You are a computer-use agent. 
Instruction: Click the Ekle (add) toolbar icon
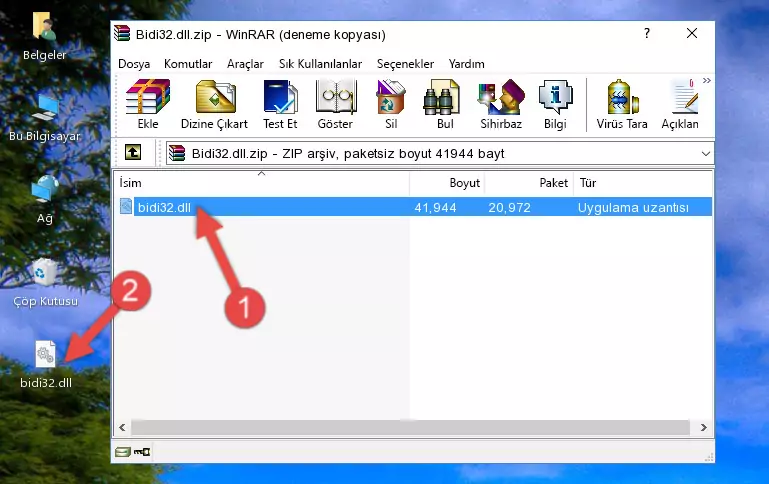(148, 104)
